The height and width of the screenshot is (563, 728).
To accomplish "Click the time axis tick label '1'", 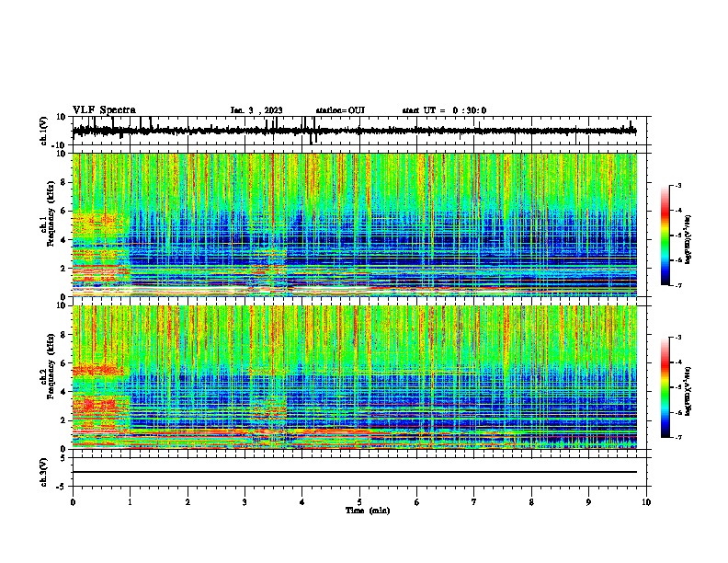I will [130, 502].
